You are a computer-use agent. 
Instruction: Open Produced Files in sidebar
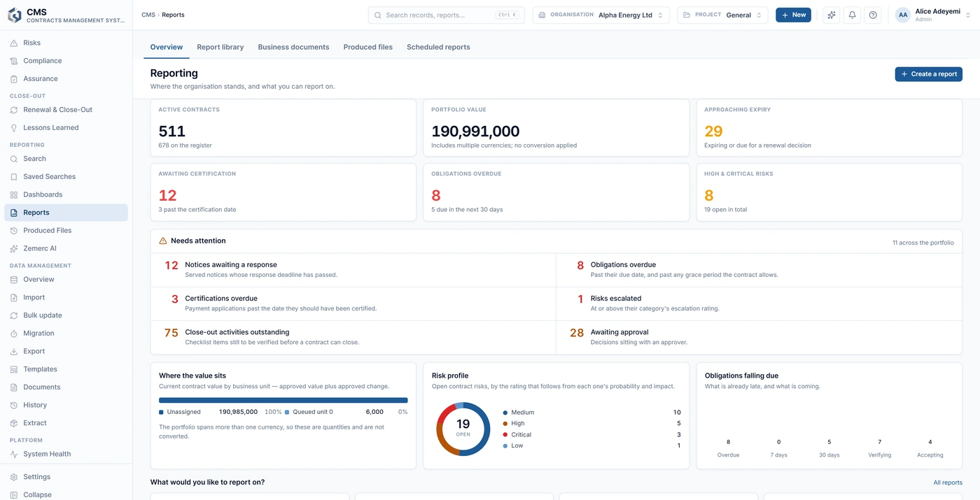click(x=66, y=230)
